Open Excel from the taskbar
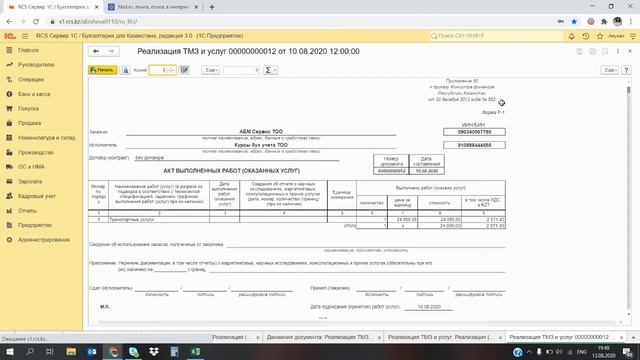This screenshot has height=360, width=640. (x=195, y=351)
